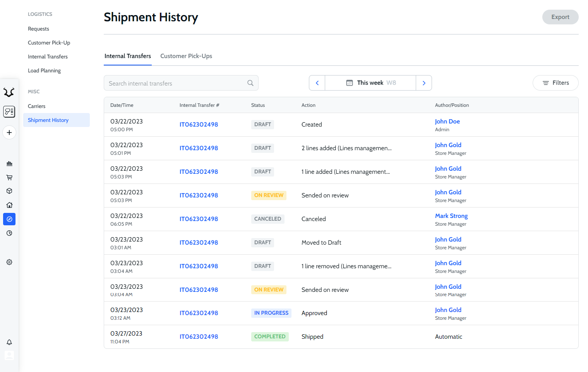Open the This week date picker
Image resolution: width=588 pixels, height=372 pixels.
click(x=370, y=83)
